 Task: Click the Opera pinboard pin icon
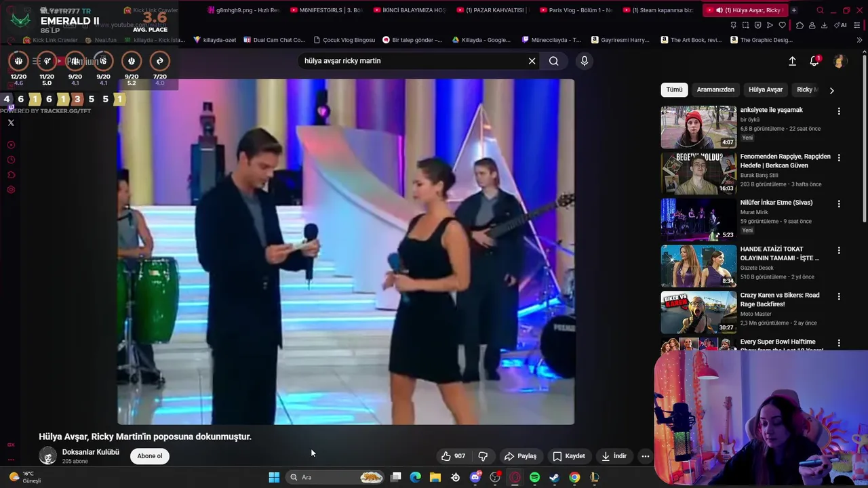coord(733,25)
